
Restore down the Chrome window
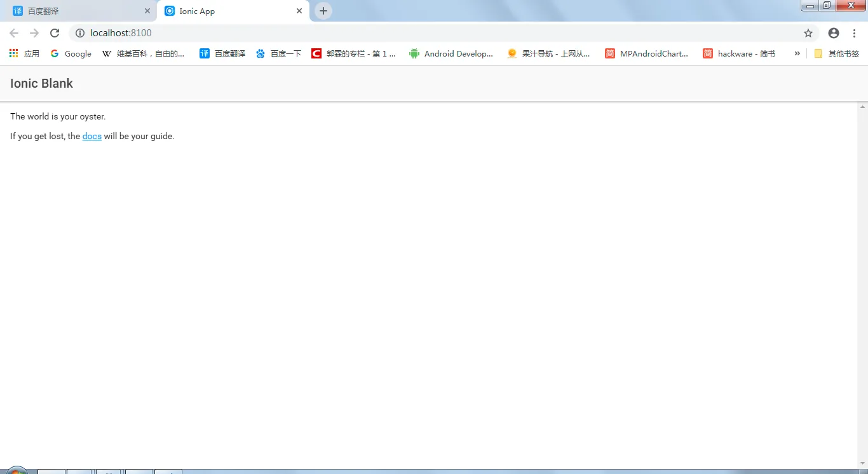[827, 6]
